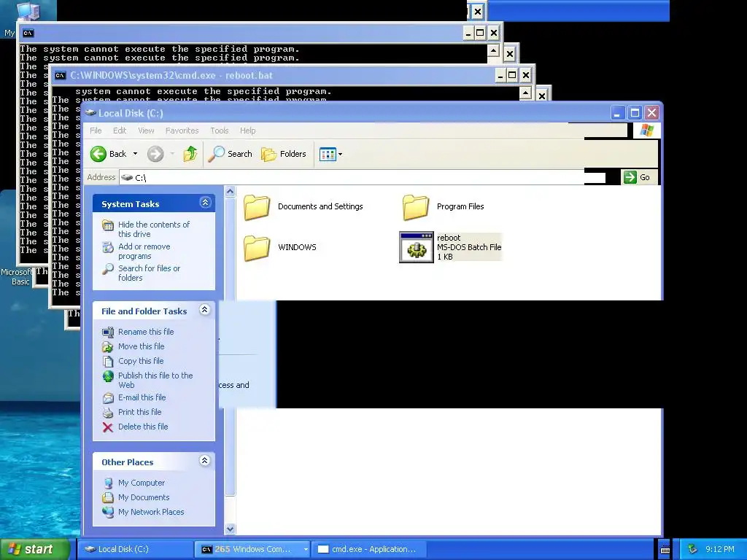Click the My Network Places icon

pos(108,512)
